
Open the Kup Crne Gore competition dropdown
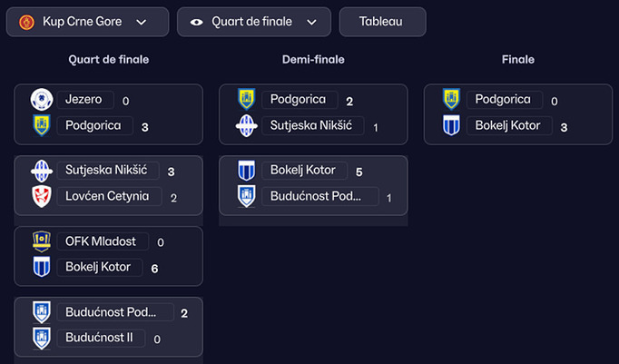(x=87, y=22)
